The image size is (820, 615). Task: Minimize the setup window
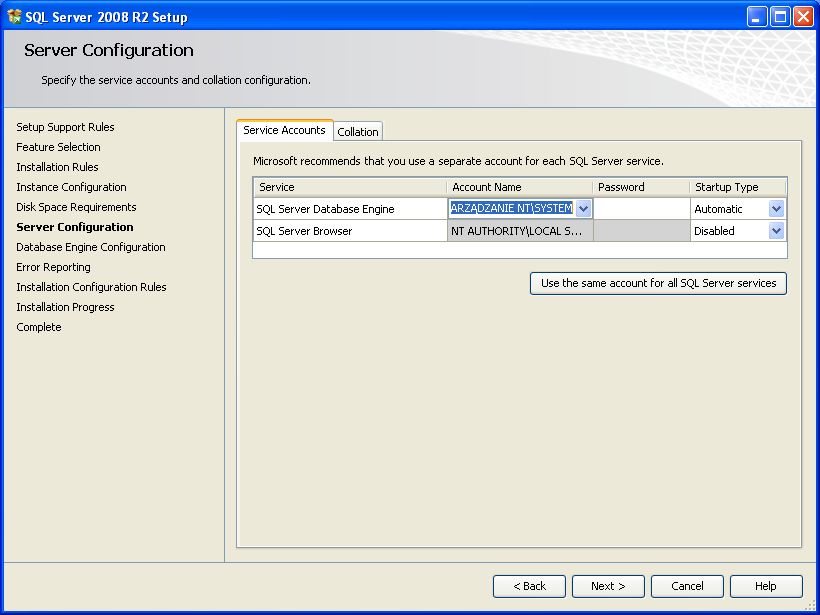[x=757, y=17]
